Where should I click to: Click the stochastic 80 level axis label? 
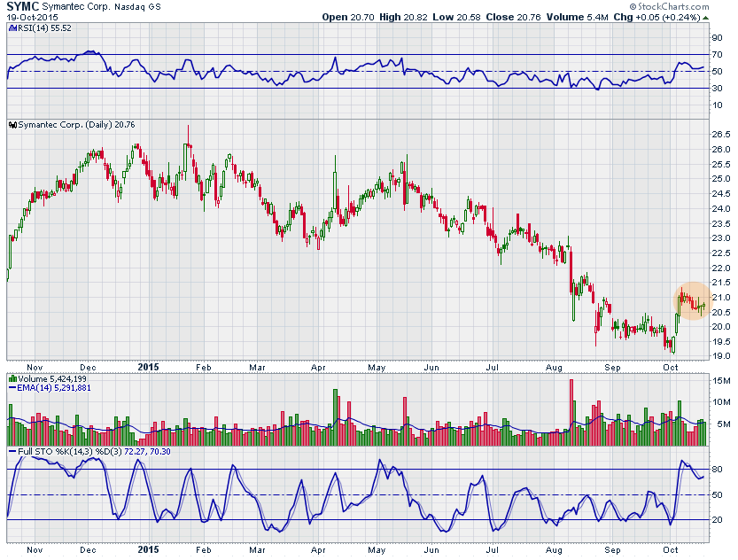tap(717, 469)
